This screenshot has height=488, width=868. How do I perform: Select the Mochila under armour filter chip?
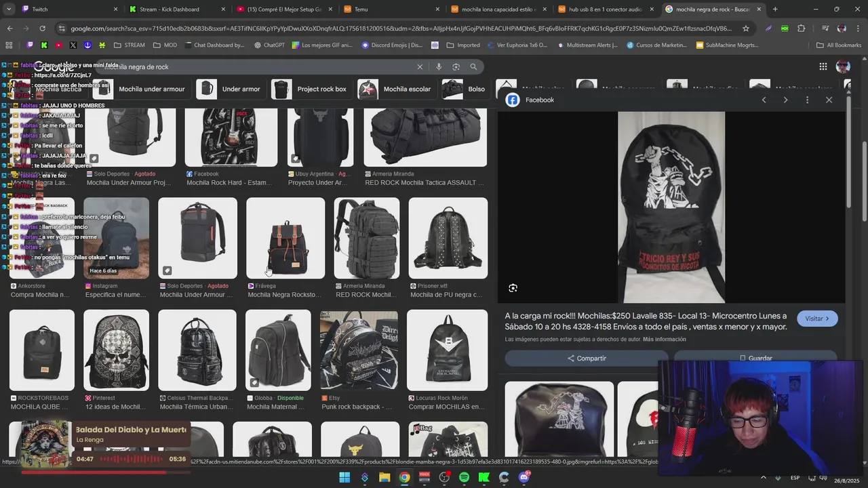pos(140,89)
